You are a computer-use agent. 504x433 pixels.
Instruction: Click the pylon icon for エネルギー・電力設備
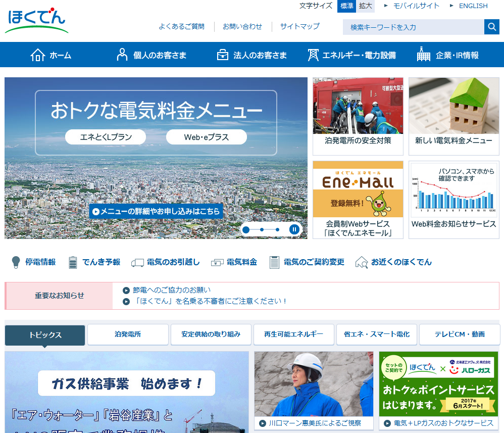pyautogui.click(x=313, y=55)
